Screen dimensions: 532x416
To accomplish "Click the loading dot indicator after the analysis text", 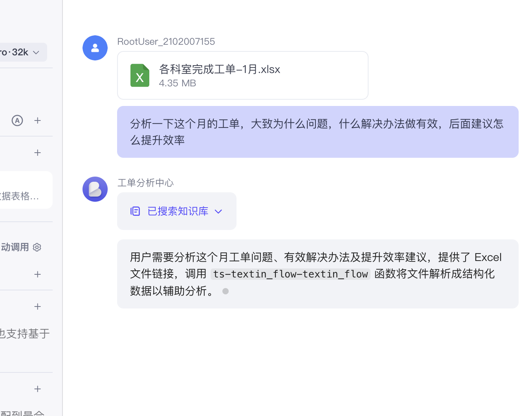I will tap(226, 291).
